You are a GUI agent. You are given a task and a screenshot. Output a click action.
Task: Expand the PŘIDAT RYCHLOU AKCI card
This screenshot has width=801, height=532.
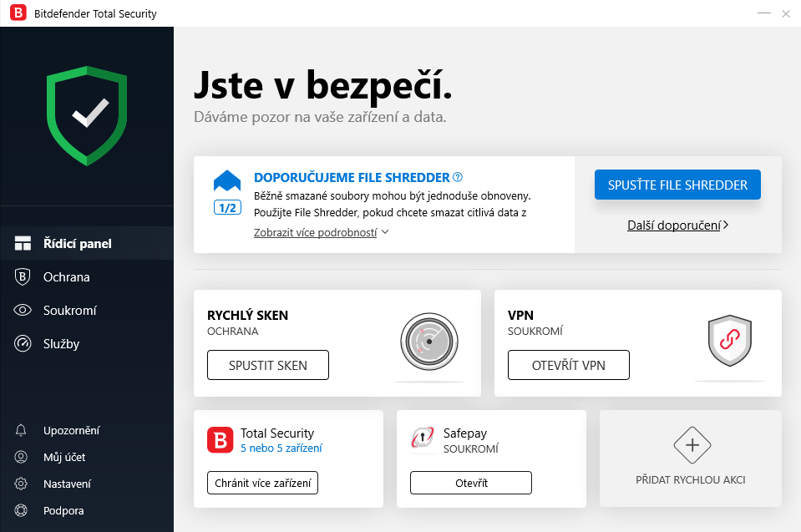coord(691,459)
